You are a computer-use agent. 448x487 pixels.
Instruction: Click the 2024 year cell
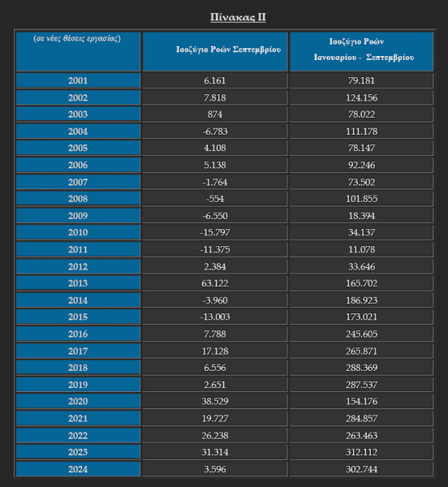coord(78,468)
